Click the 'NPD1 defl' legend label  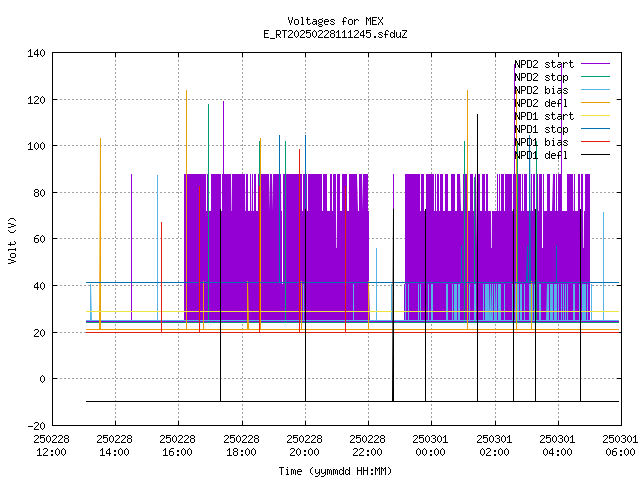[541, 155]
